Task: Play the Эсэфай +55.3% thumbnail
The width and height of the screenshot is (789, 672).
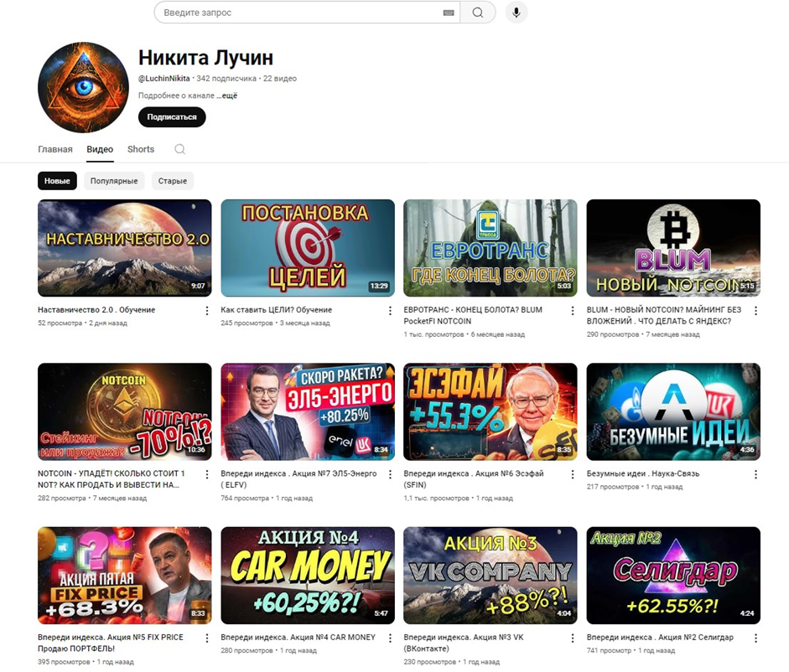Action: point(491,412)
